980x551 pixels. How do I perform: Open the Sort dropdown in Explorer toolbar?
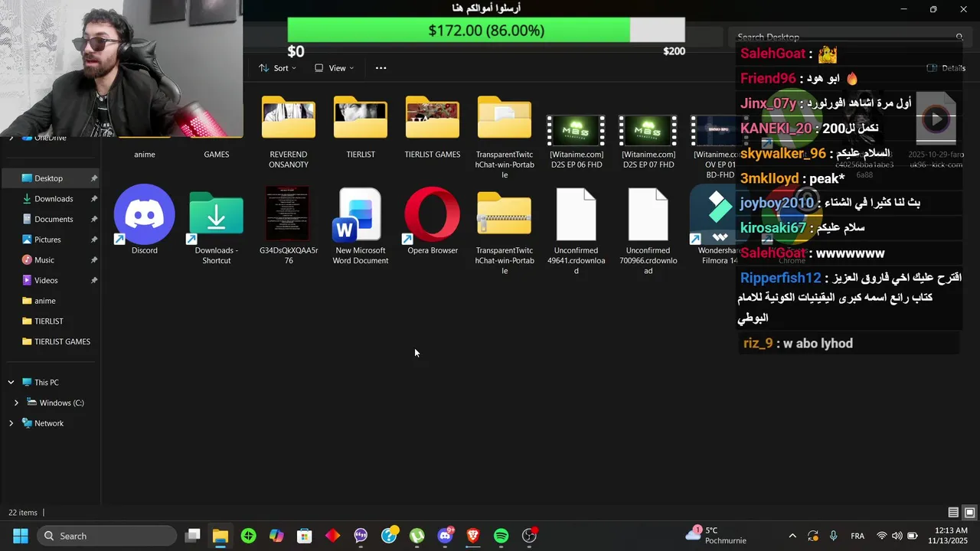click(277, 68)
